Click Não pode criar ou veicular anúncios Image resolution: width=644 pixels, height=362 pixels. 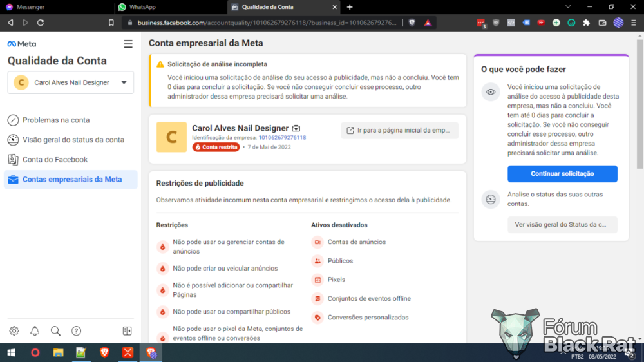click(225, 269)
